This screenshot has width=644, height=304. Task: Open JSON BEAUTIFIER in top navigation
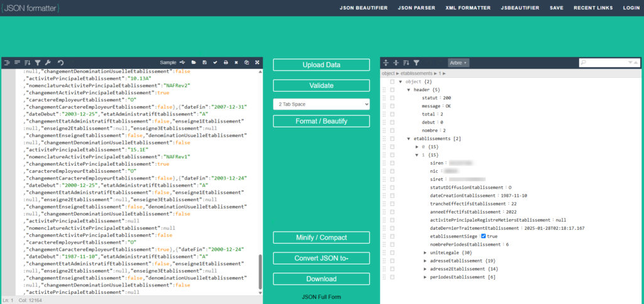[364, 8]
